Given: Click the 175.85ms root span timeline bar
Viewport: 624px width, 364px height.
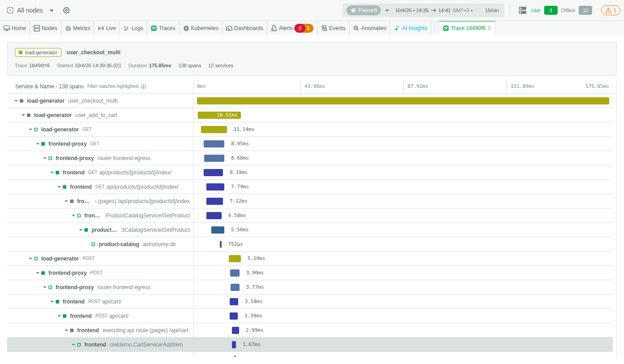Looking at the screenshot, I should tap(403, 101).
